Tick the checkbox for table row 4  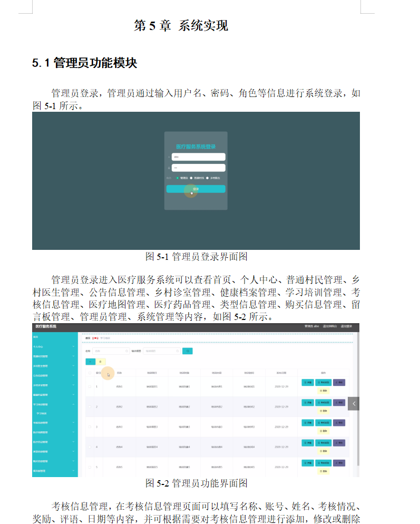pyautogui.click(x=90, y=447)
